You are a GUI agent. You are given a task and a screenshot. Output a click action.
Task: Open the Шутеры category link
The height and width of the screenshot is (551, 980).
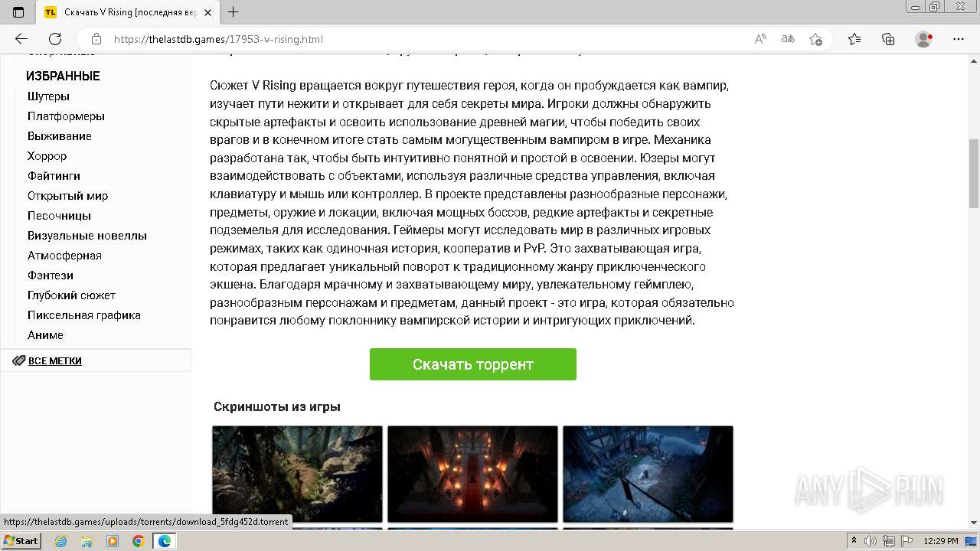tap(48, 96)
